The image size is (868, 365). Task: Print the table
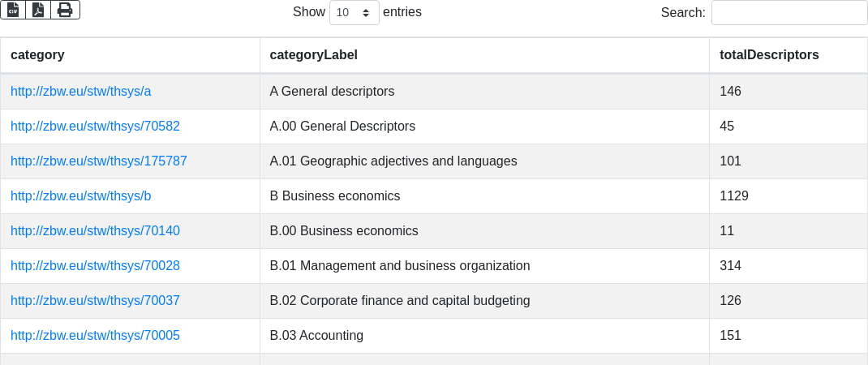pyautogui.click(x=65, y=10)
